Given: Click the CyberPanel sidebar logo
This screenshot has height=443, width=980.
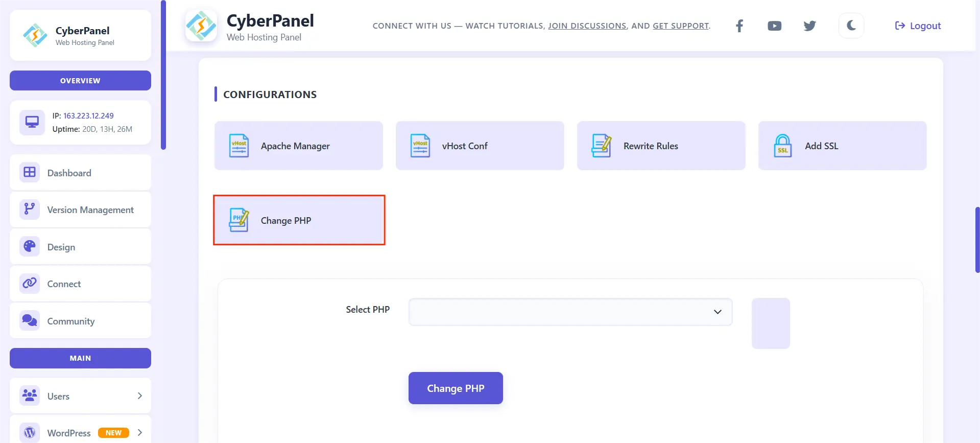Looking at the screenshot, I should [x=35, y=35].
